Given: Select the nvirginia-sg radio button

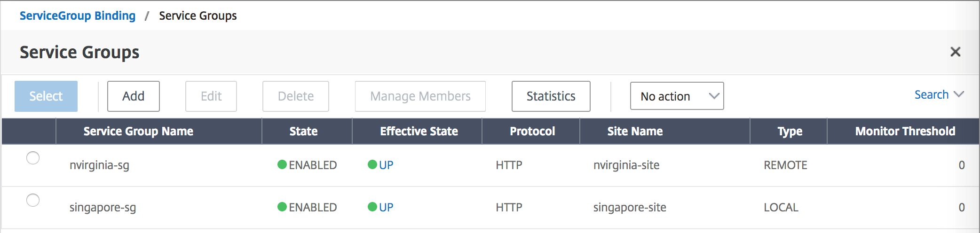Looking at the screenshot, I should pos(33,158).
